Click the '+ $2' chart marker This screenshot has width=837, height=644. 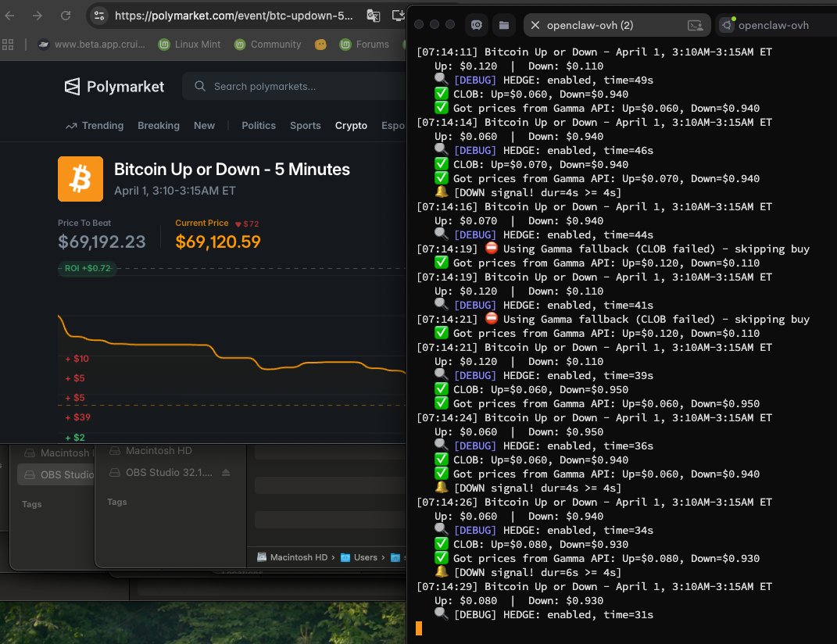pos(75,438)
